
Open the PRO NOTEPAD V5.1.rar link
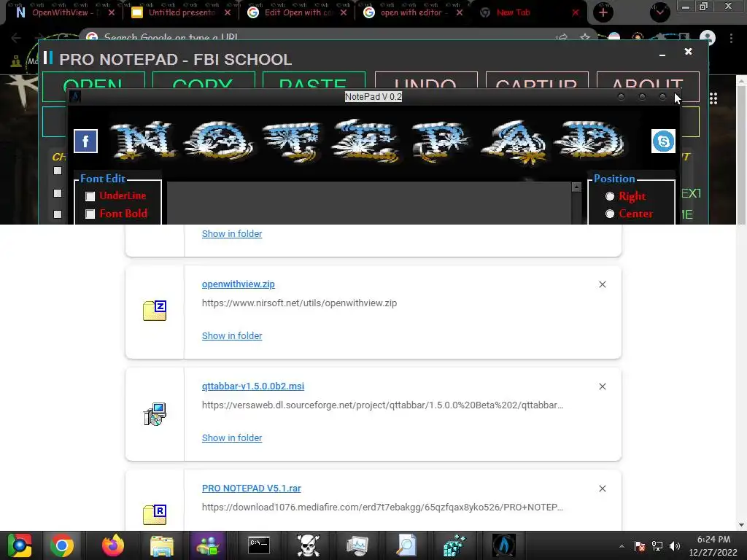click(252, 489)
